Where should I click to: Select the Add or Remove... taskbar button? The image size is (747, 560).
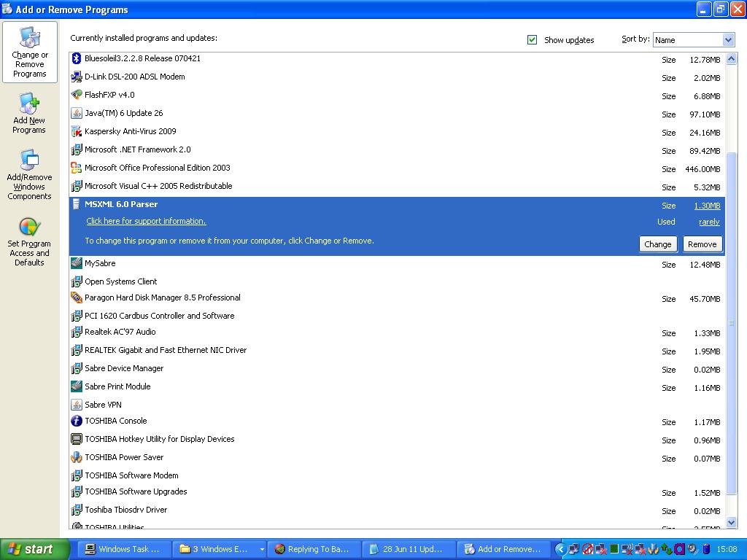pos(503,549)
